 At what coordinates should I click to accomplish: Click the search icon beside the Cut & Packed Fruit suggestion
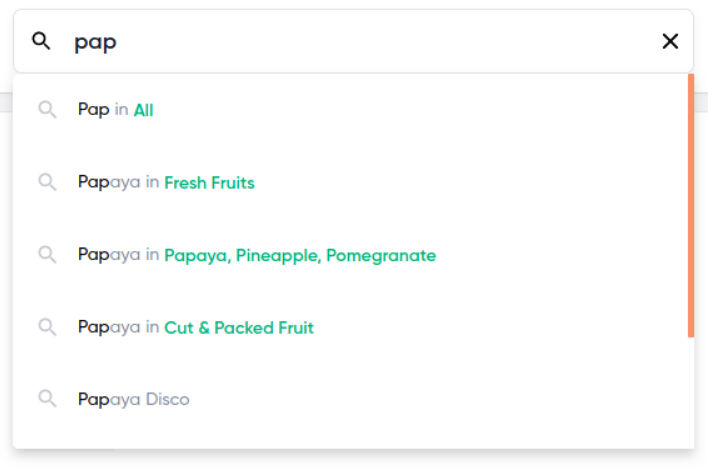tap(47, 327)
